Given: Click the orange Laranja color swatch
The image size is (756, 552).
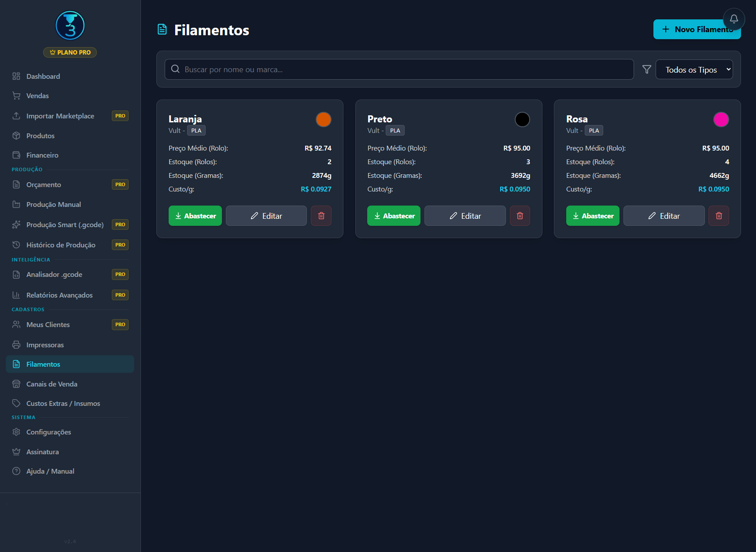Looking at the screenshot, I should pos(323,119).
